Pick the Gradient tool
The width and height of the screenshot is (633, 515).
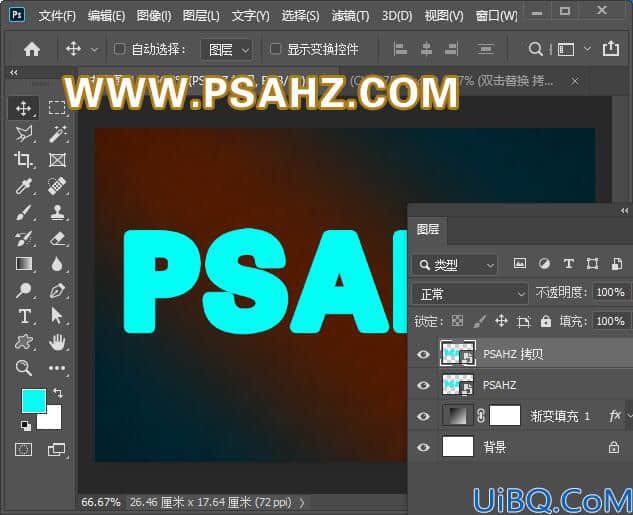point(23,264)
